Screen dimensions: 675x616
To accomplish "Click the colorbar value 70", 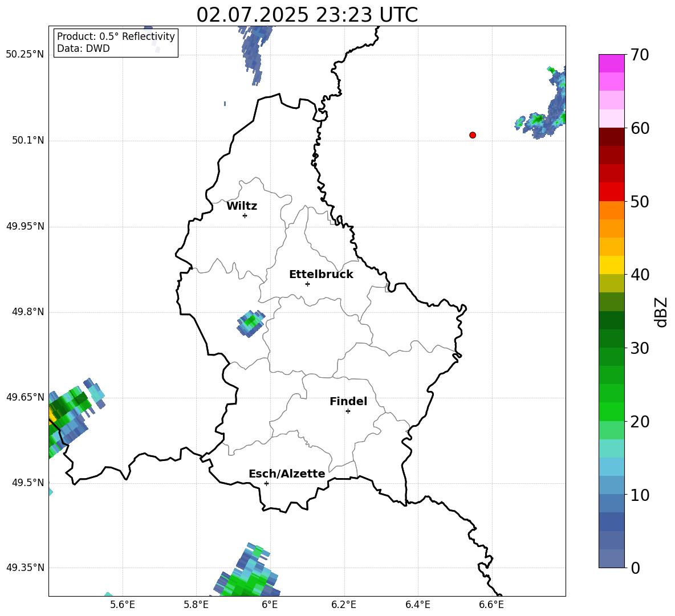I will (640, 55).
